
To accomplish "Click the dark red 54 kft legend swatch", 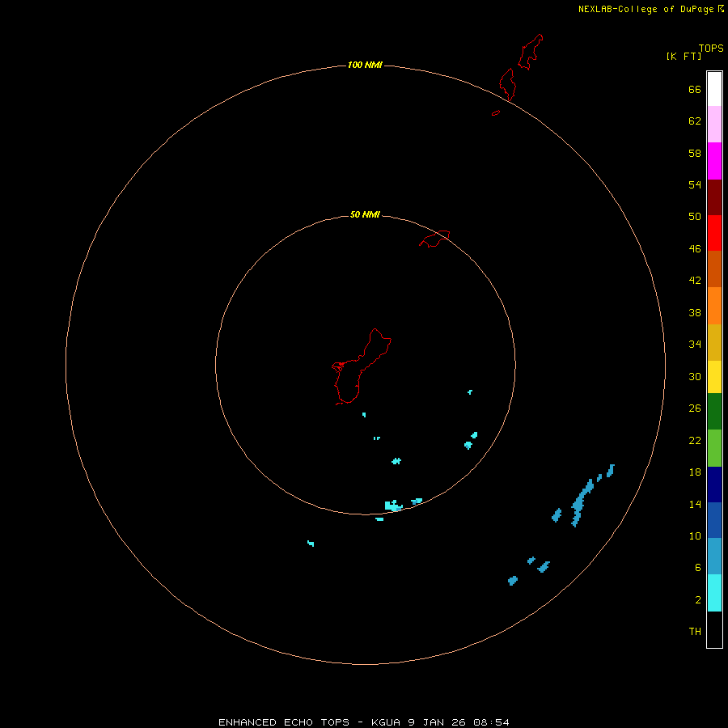I will click(x=714, y=197).
